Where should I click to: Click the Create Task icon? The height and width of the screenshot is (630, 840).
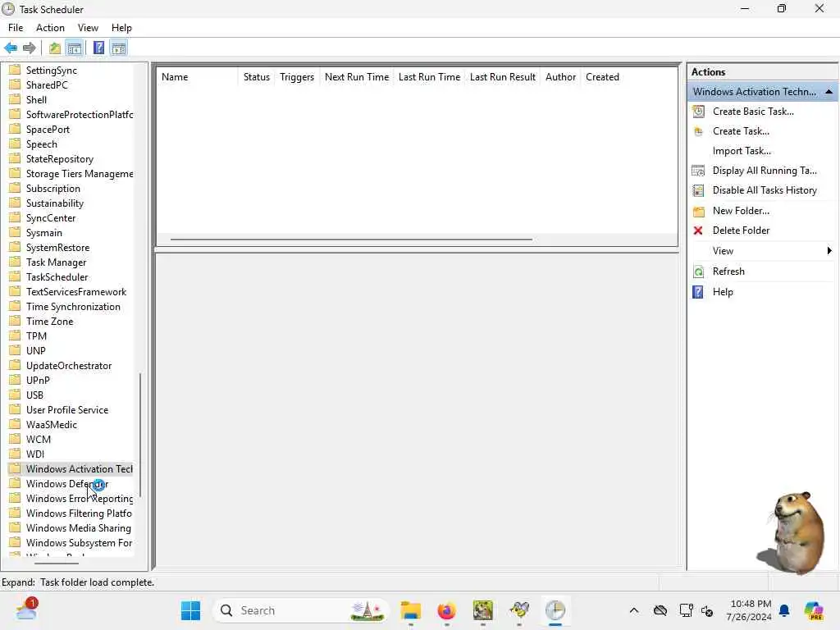[x=698, y=131]
